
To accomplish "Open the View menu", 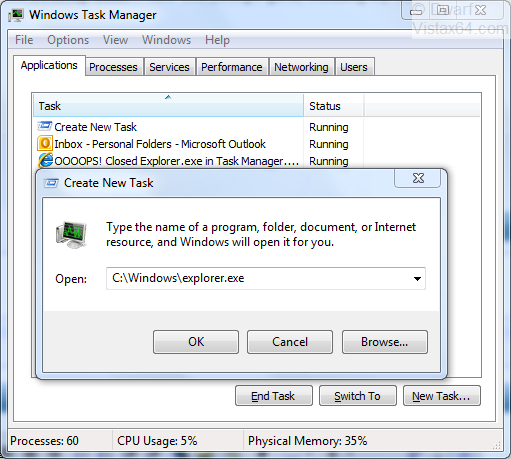I will (115, 40).
